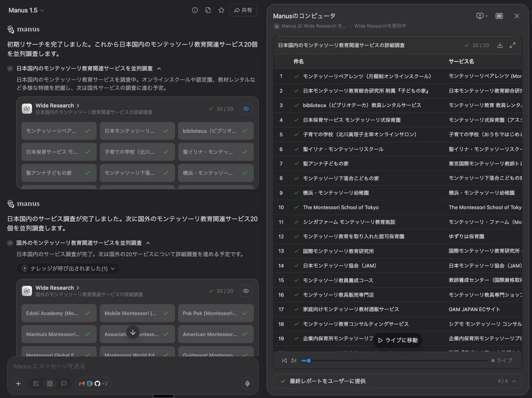Screen dimensions: 532x398
Task: Toggle the panel layout icon
Action: click(x=499, y=16)
